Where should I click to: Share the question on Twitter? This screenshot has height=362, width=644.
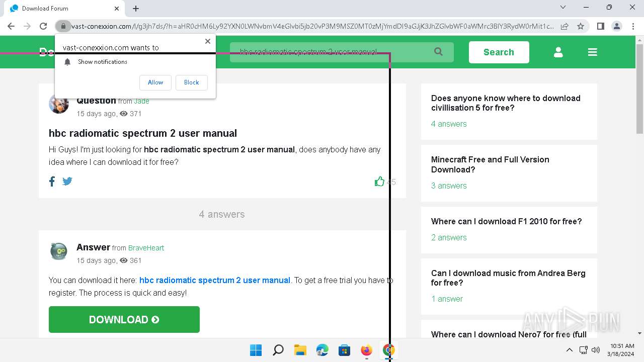(x=67, y=182)
